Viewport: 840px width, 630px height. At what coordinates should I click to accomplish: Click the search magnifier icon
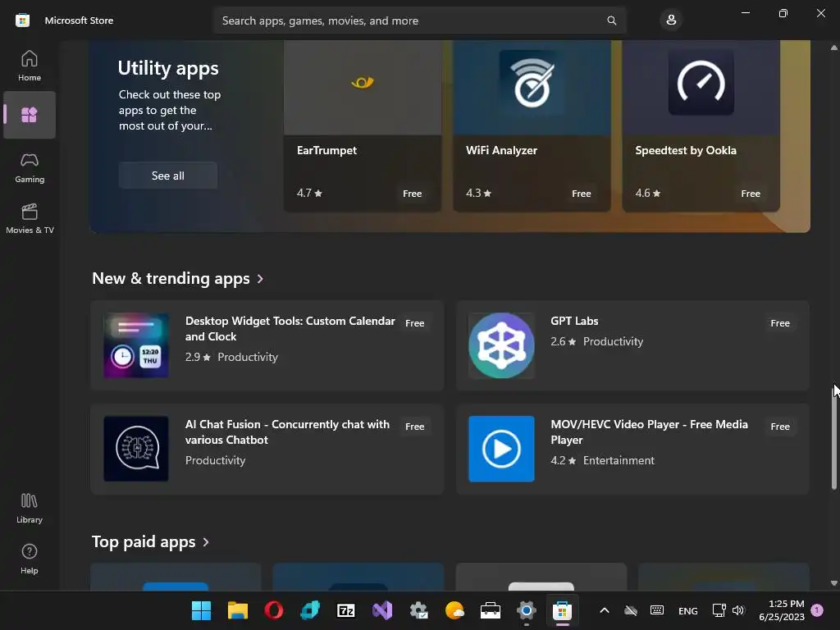(x=611, y=21)
